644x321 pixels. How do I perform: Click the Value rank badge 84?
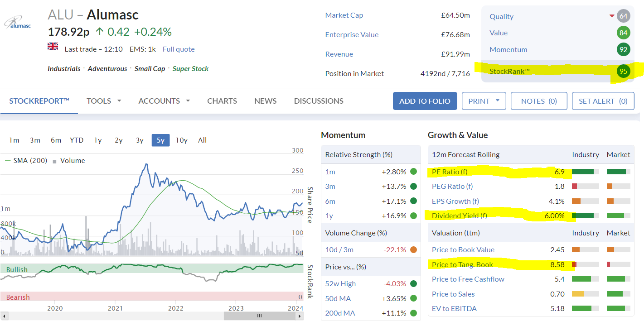pos(624,33)
